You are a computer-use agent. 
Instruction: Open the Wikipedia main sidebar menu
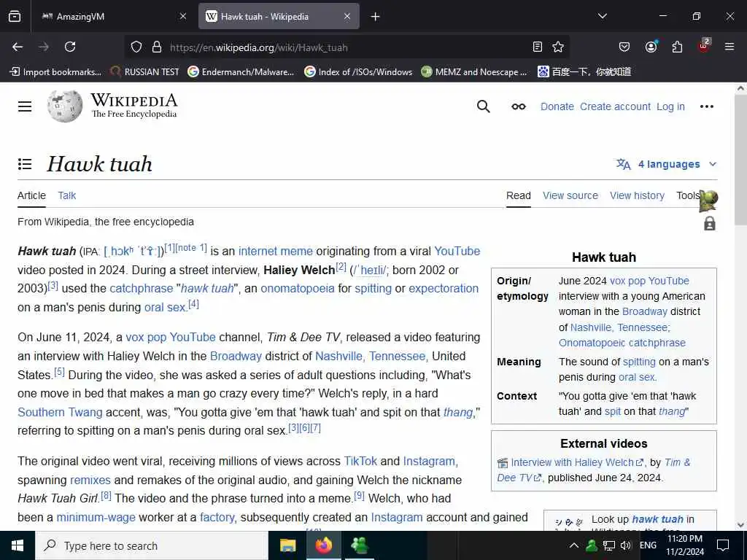[25, 106]
